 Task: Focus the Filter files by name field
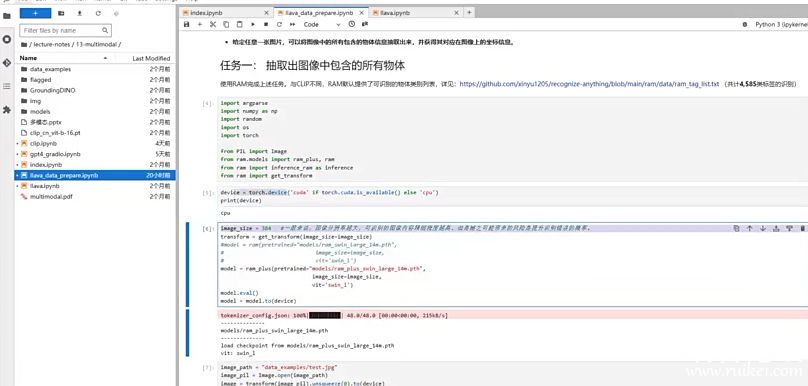pos(65,30)
